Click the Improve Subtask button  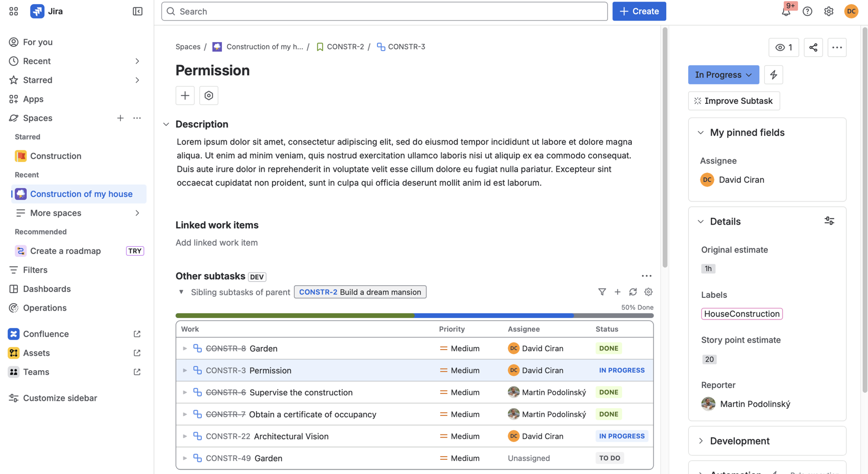734,101
